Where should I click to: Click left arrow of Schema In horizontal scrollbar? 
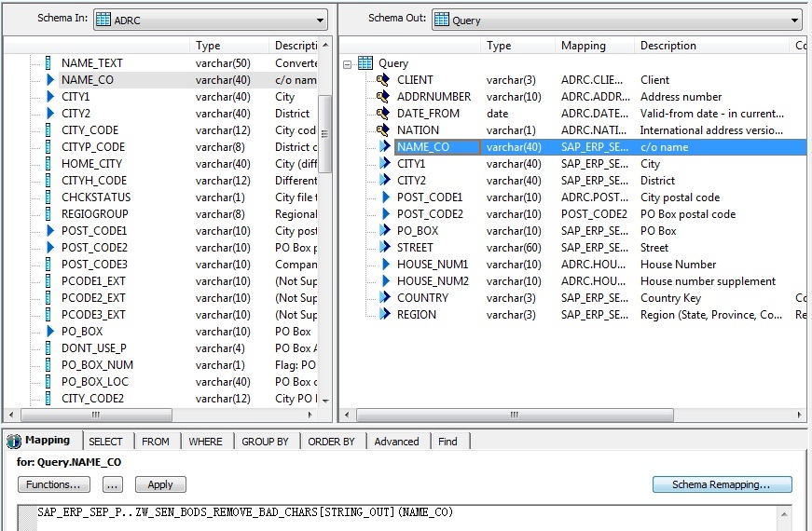(x=11, y=415)
